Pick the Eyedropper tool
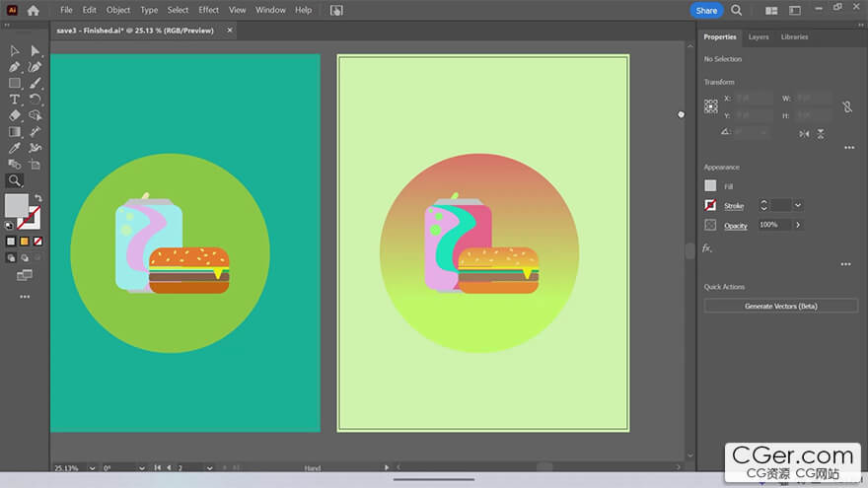This screenshot has height=488, width=868. 15,148
